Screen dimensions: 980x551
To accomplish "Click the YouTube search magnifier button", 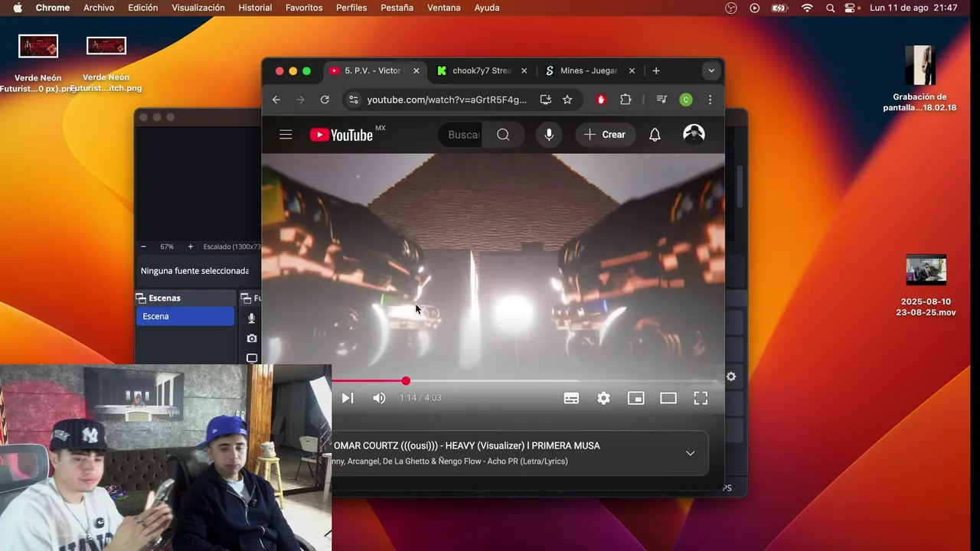I will (x=503, y=135).
